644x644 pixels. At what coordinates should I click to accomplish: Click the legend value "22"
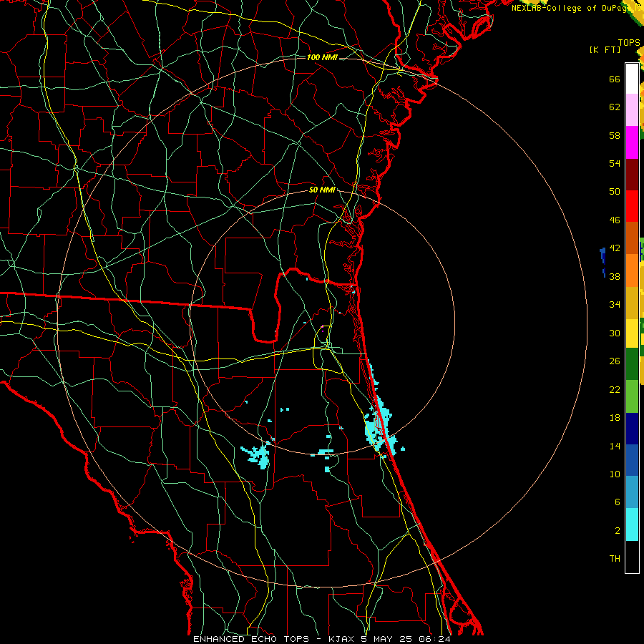tap(615, 390)
